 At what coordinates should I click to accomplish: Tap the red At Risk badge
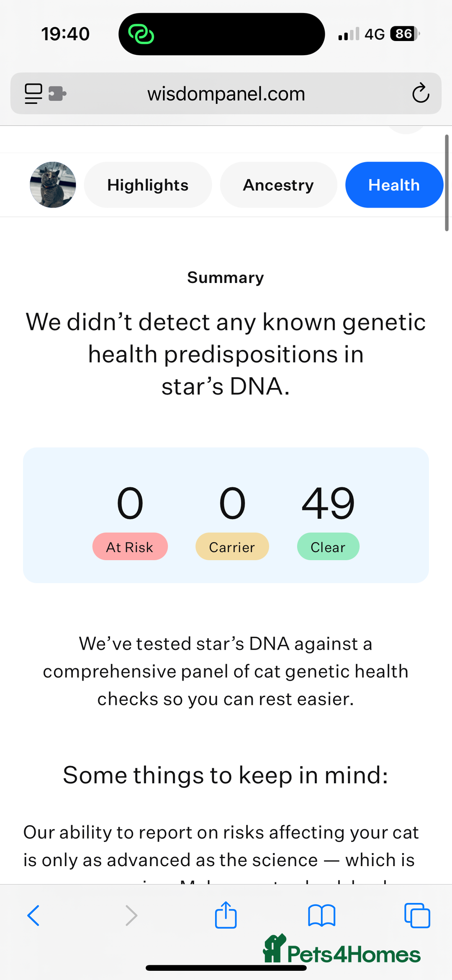[130, 547]
